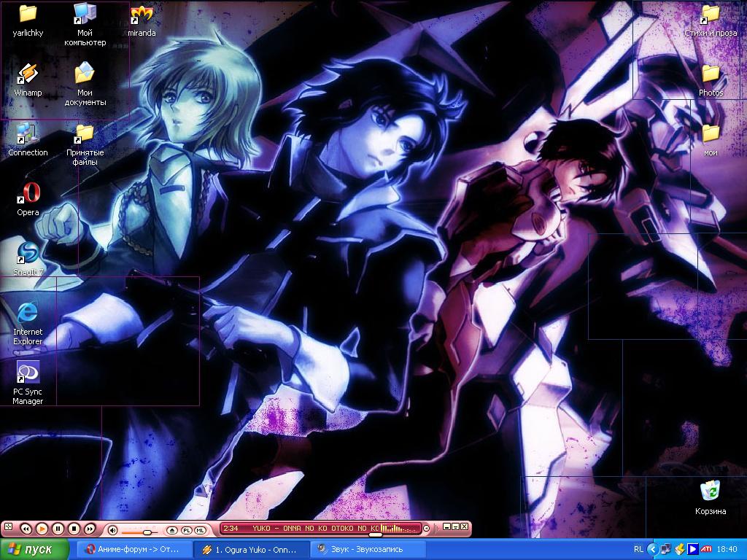Click the Winamp volume slider knob

coord(147,532)
